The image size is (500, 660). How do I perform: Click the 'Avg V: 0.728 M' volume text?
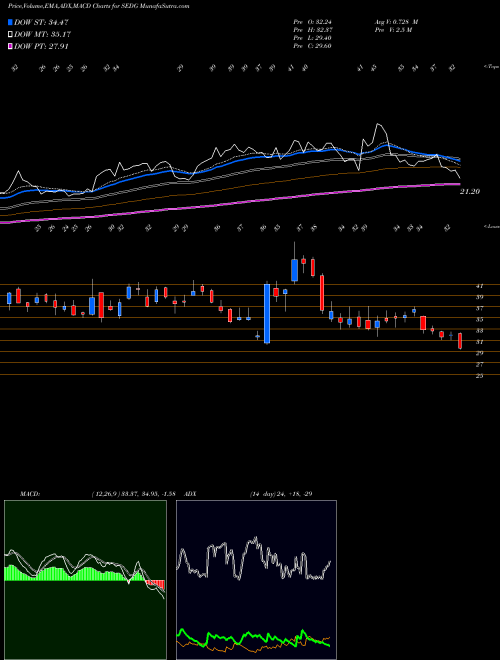point(396,22)
